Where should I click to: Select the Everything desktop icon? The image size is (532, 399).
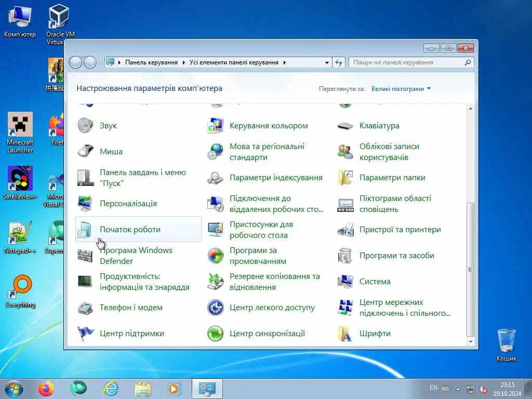[x=20, y=291]
